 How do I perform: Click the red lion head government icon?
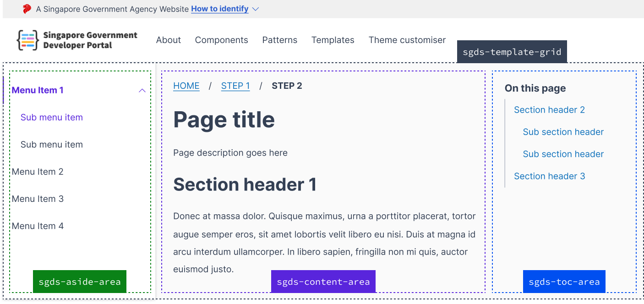point(27,9)
